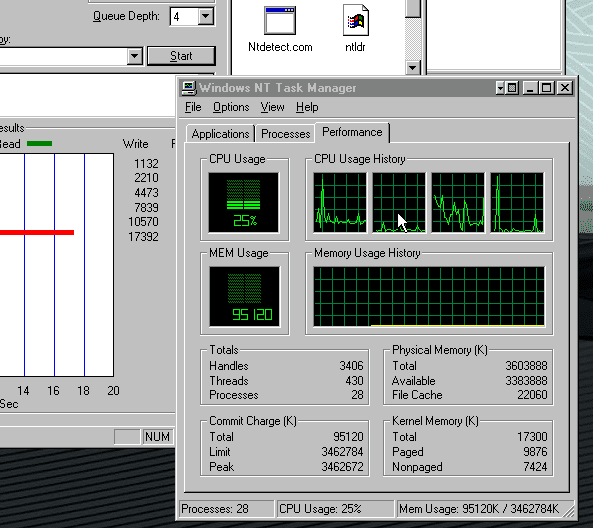Click the NUM status indicator
The height and width of the screenshot is (528, 593).
(x=157, y=437)
